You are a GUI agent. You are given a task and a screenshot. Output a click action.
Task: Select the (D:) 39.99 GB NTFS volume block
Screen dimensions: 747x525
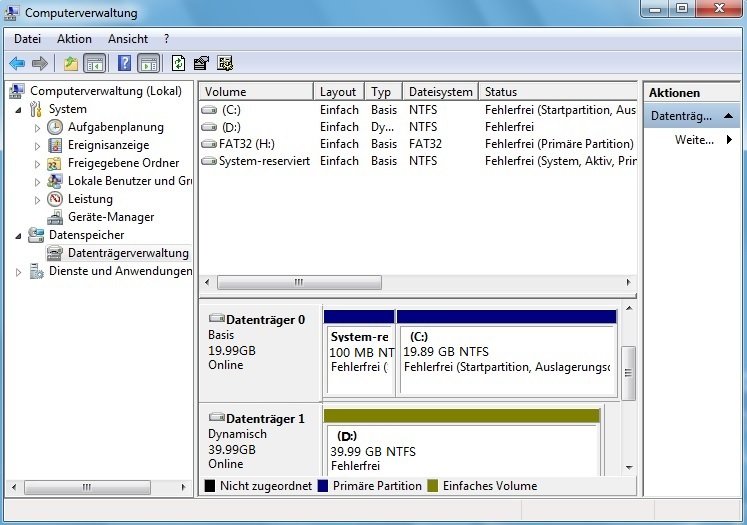(462, 442)
